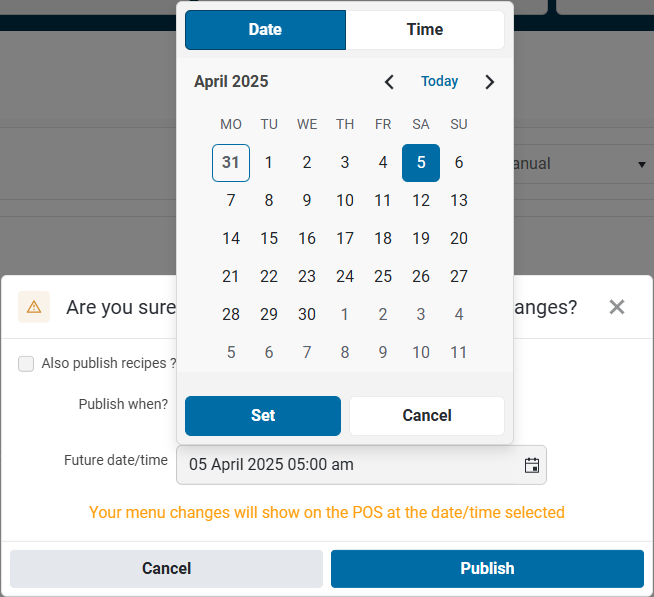654x597 pixels.
Task: Choose April 30 in the calendar
Action: [x=307, y=315]
